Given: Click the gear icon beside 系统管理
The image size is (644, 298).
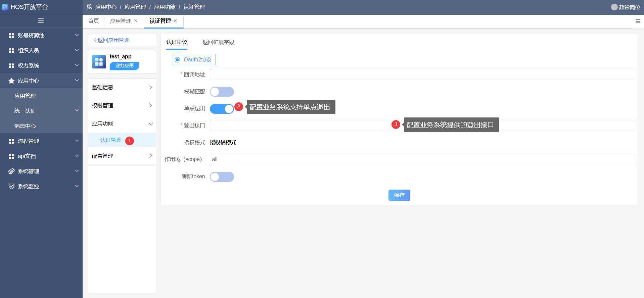Looking at the screenshot, I should (11, 171).
